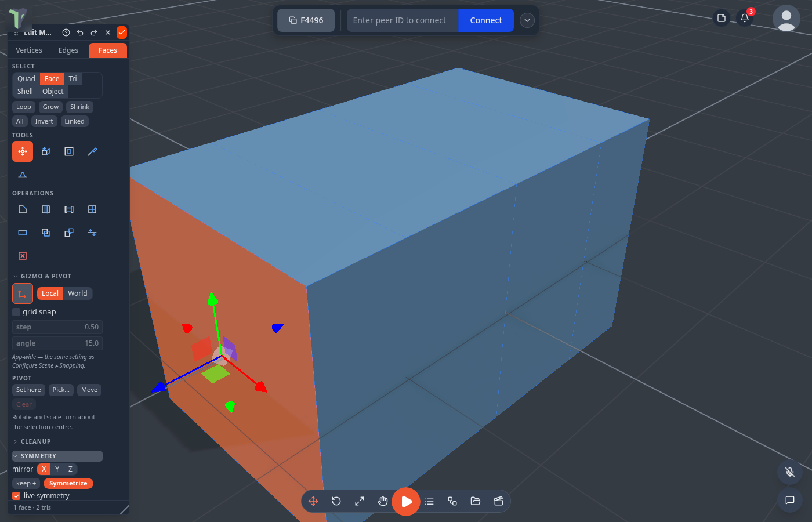Open the chat bubble button
The height and width of the screenshot is (522, 812).
click(790, 500)
